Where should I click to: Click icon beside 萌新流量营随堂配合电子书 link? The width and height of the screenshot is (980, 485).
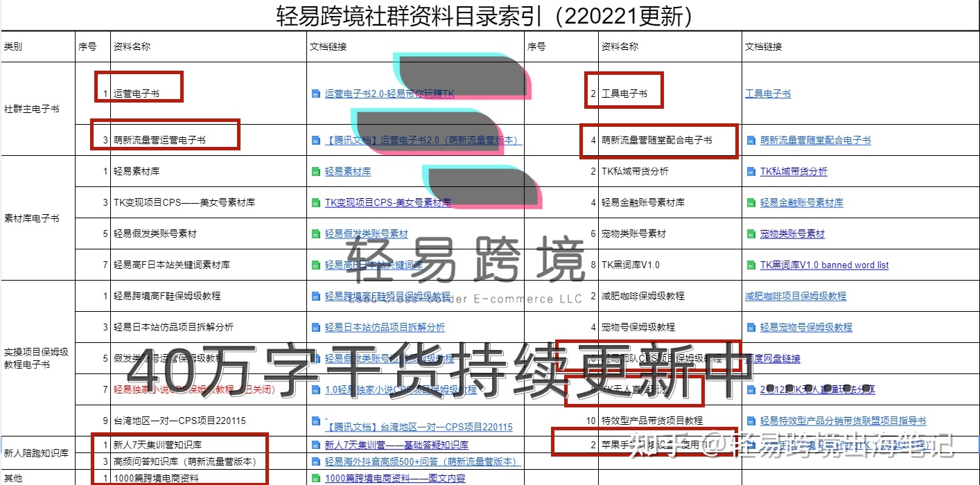(751, 140)
